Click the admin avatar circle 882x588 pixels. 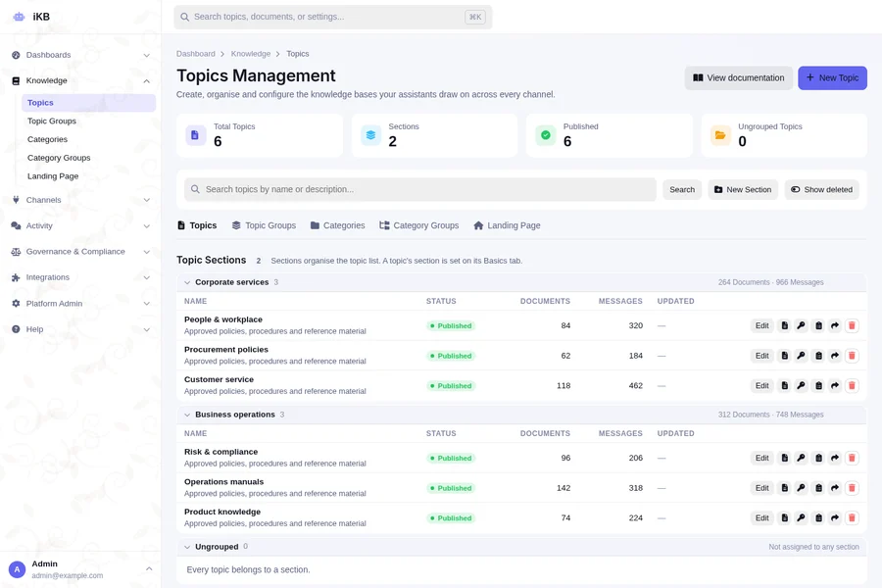click(x=17, y=569)
